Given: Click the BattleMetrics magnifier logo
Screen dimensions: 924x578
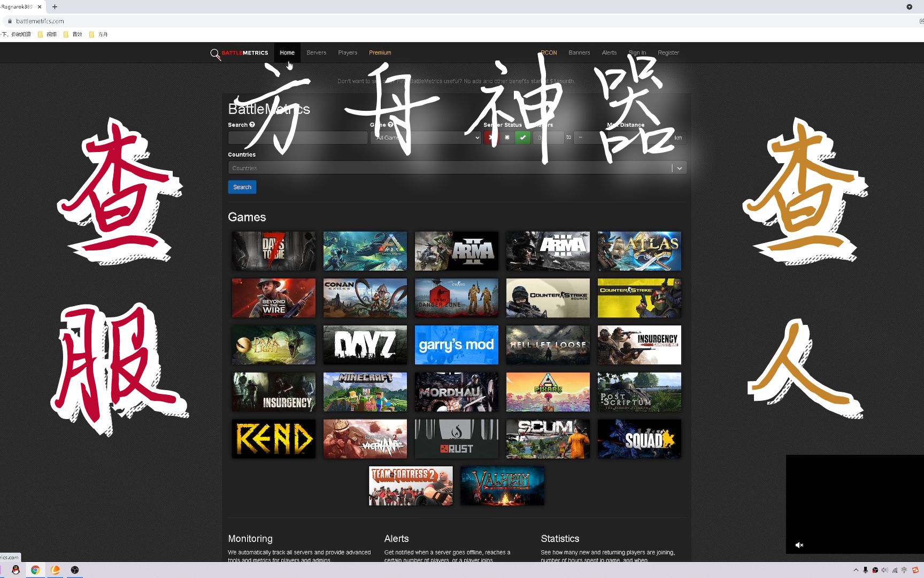Looking at the screenshot, I should click(x=215, y=54).
